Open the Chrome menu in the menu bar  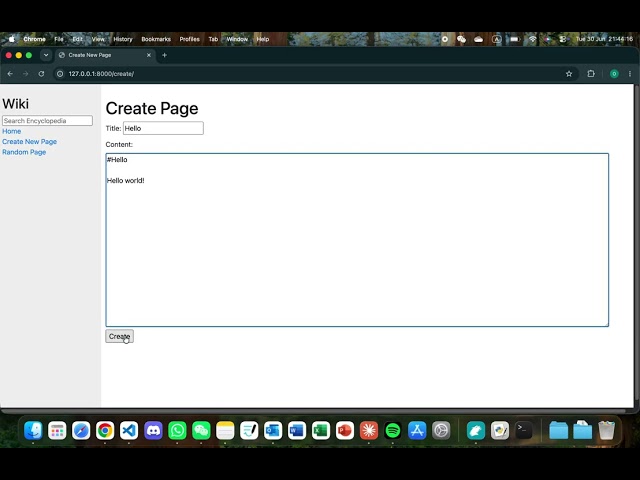[34, 39]
